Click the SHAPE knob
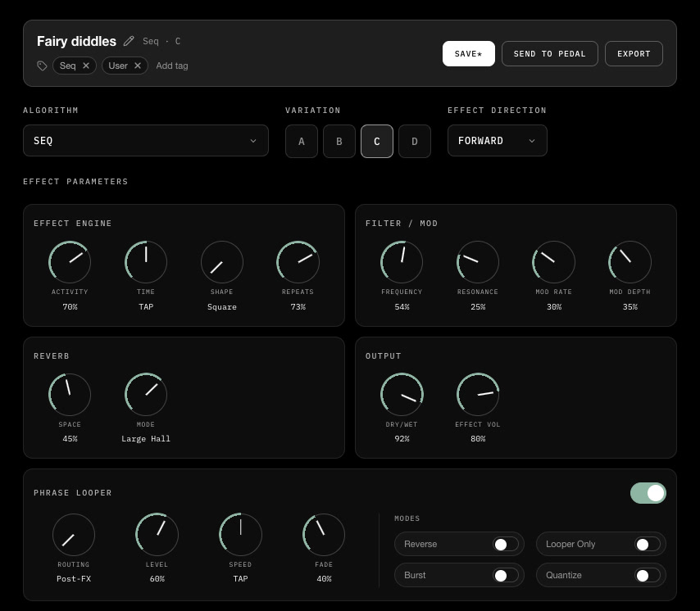 222,262
